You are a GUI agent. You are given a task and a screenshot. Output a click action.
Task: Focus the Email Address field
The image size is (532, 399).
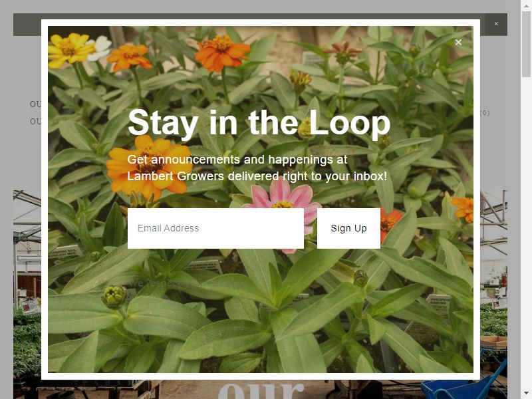pyautogui.click(x=215, y=228)
